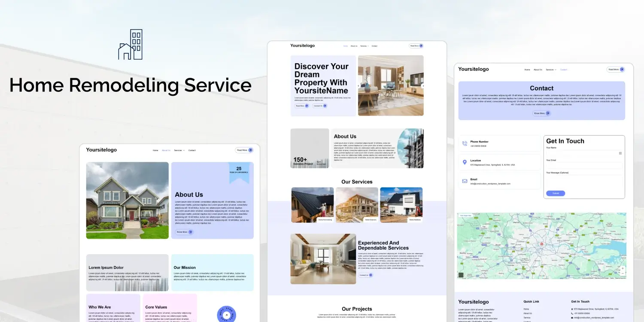This screenshot has height=322, width=644.
Task: Click the Submit button in Get In Touch
Action: pyautogui.click(x=556, y=193)
